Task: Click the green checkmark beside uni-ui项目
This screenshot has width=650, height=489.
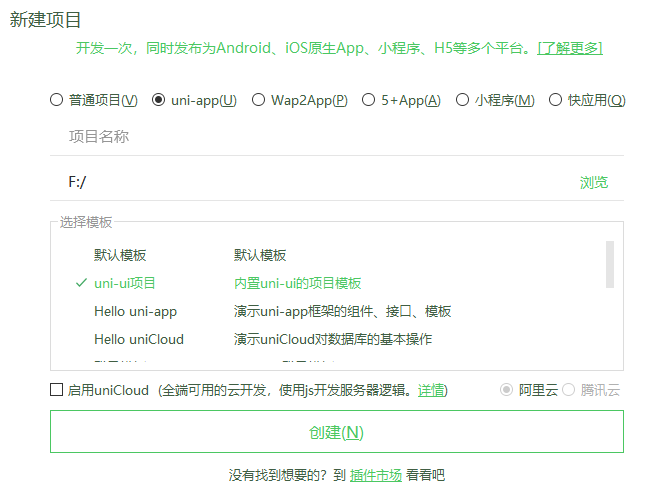Action: pos(81,283)
